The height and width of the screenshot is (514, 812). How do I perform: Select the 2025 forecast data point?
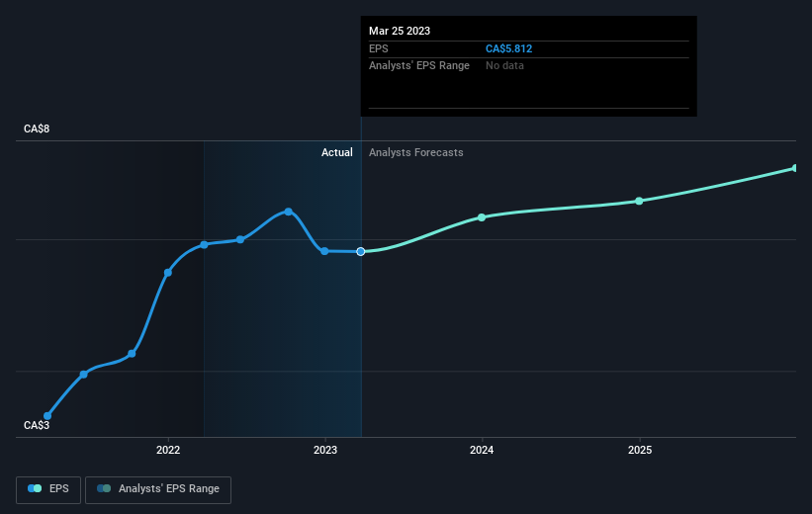click(x=639, y=201)
